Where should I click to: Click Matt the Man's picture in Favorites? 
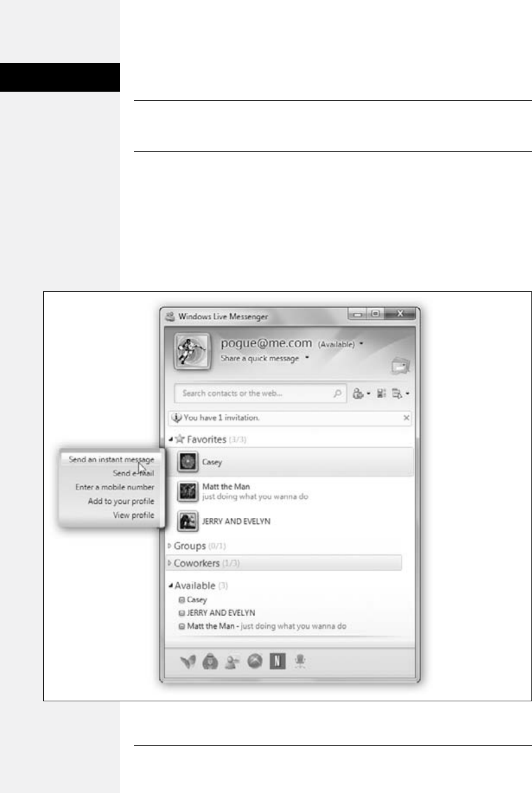(188, 492)
